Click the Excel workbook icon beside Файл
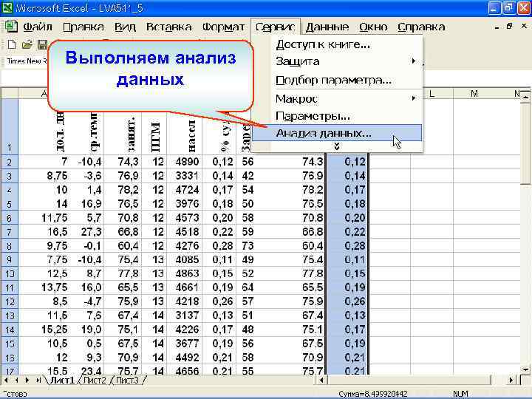 tap(11, 27)
